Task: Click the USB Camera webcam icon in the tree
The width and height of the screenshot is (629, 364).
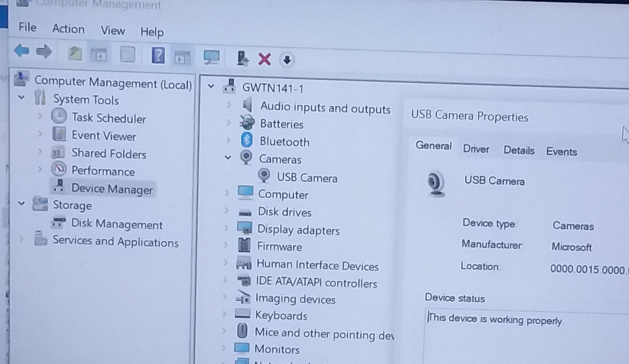Action: point(265,176)
